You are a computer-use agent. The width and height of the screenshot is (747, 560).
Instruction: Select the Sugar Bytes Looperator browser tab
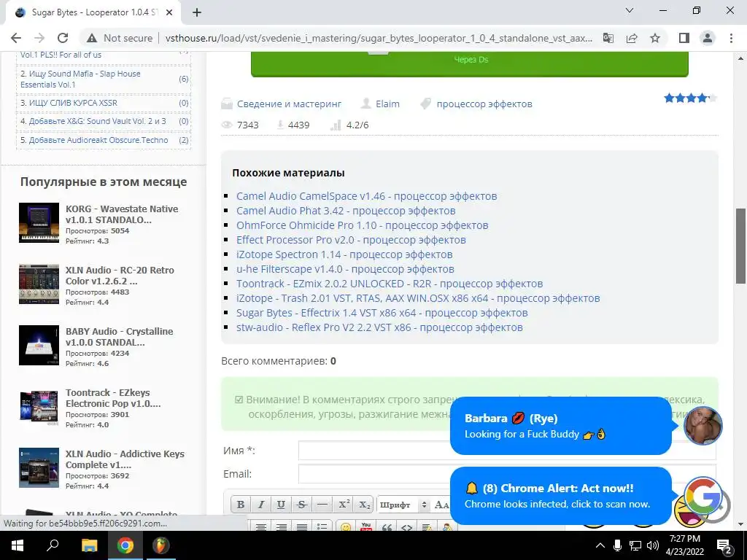(x=93, y=13)
